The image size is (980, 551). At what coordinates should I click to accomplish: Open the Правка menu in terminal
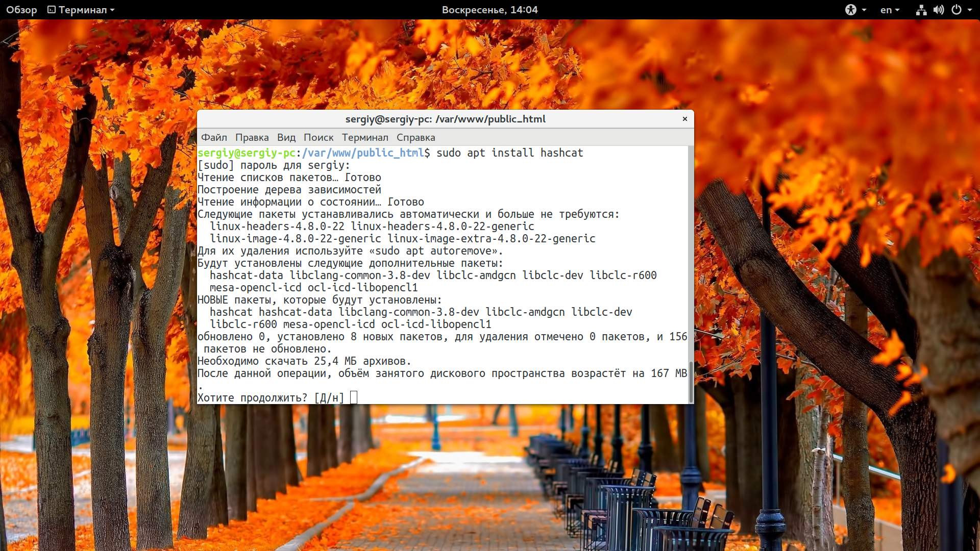tap(252, 137)
